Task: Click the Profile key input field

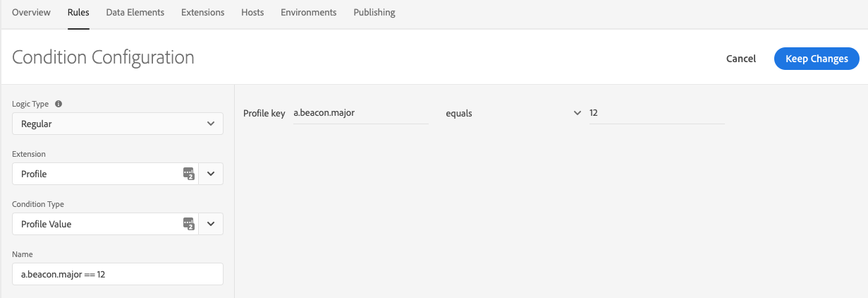Action: [x=360, y=113]
